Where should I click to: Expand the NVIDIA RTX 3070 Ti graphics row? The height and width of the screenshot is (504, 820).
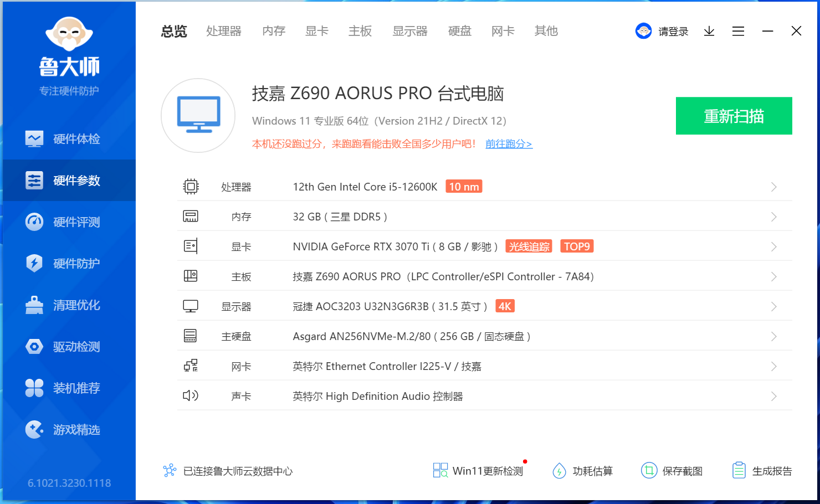(x=773, y=246)
